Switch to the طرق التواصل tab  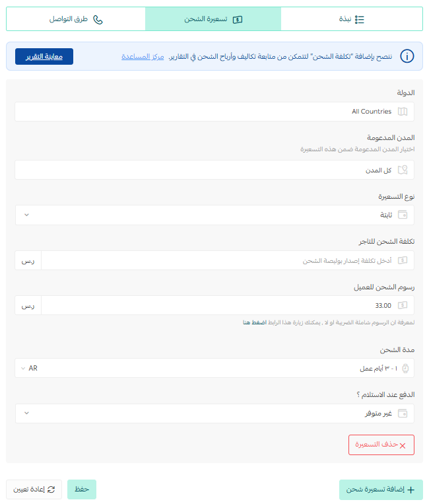tap(76, 19)
